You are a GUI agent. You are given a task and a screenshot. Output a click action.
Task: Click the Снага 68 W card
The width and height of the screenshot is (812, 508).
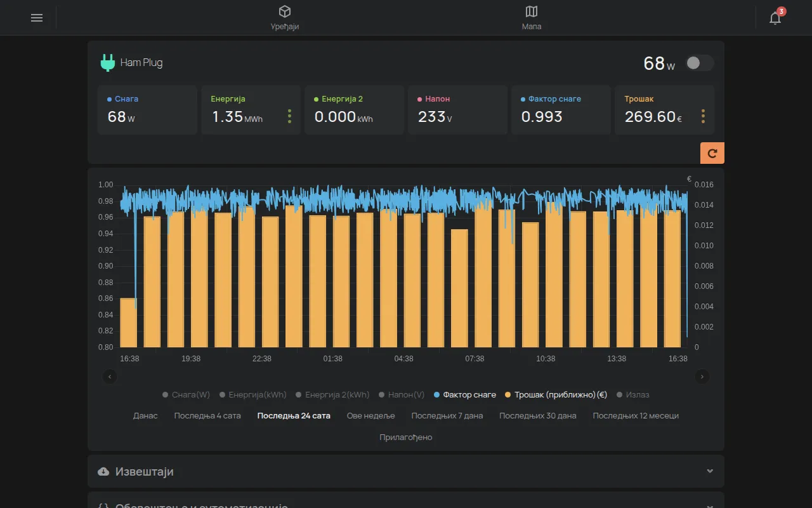(147, 110)
